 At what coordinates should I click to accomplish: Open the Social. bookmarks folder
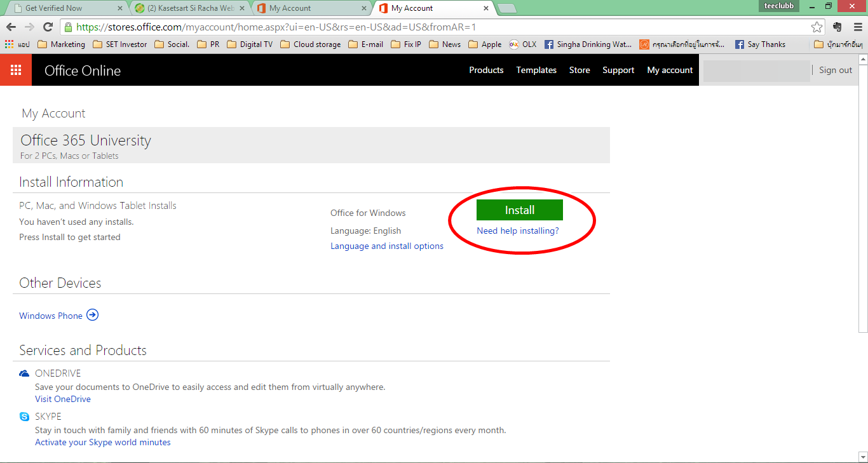point(172,44)
